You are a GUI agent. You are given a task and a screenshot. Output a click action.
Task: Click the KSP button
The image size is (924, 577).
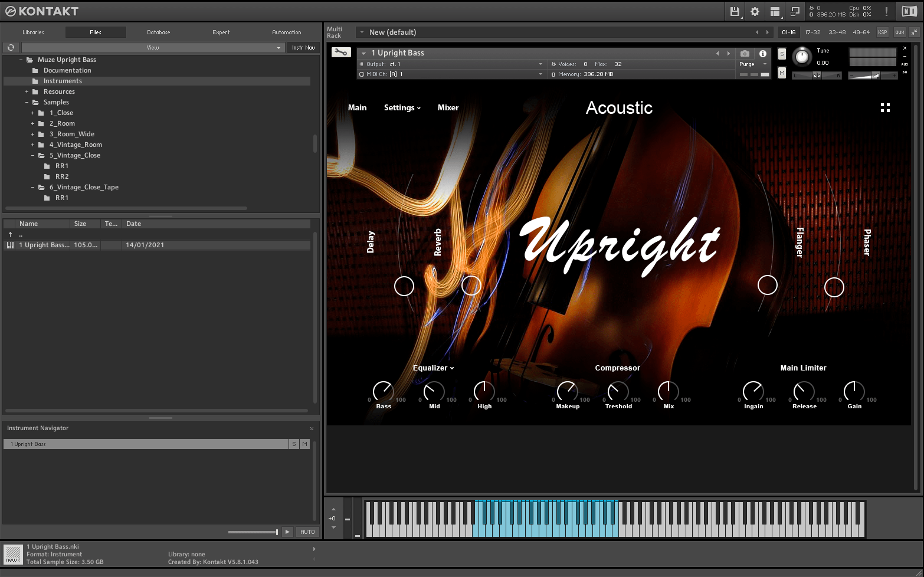(882, 32)
